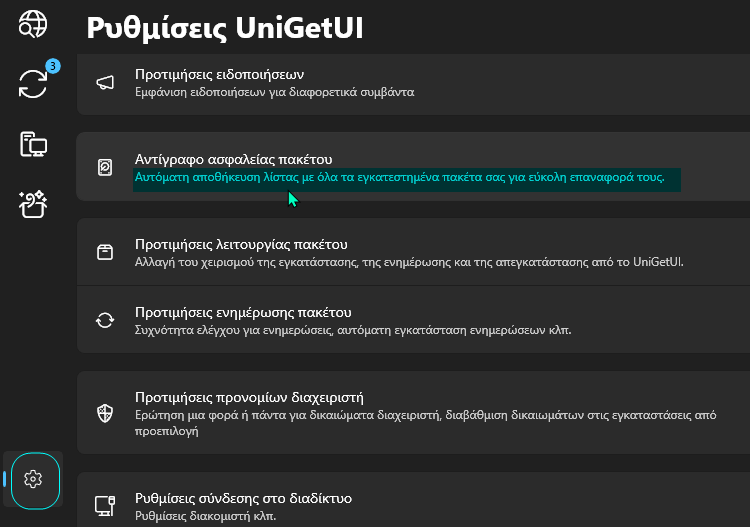750x527 pixels.
Task: Click the Ρυθμίσεις UniGetUI page title
Action: click(x=225, y=28)
